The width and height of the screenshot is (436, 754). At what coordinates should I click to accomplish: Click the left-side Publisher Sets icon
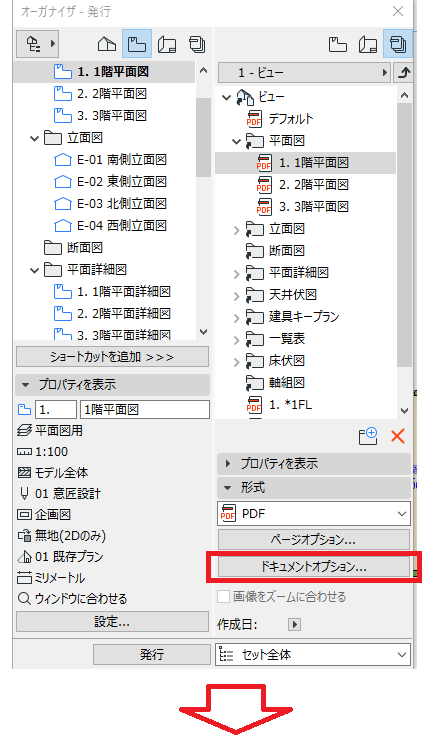click(197, 44)
